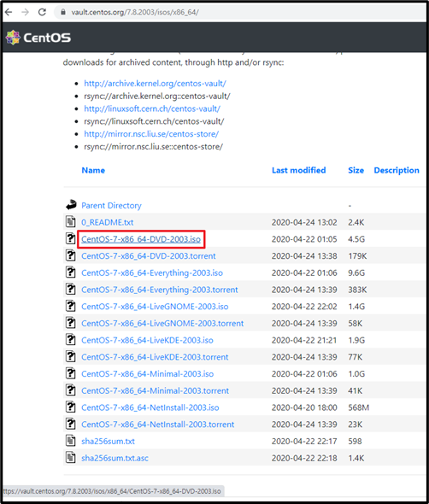Open the archive.kernel.org centos-vault http link
The image size is (429, 504).
tap(155, 84)
